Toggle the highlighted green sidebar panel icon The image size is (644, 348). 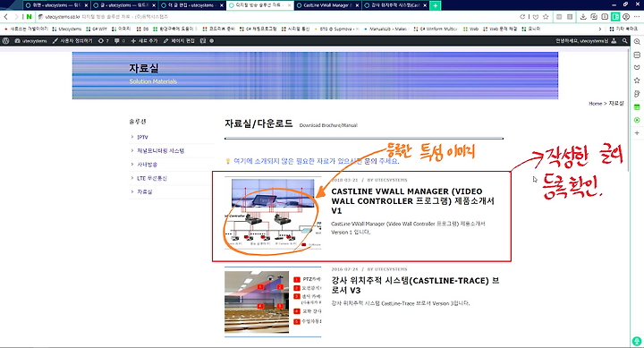point(615,17)
